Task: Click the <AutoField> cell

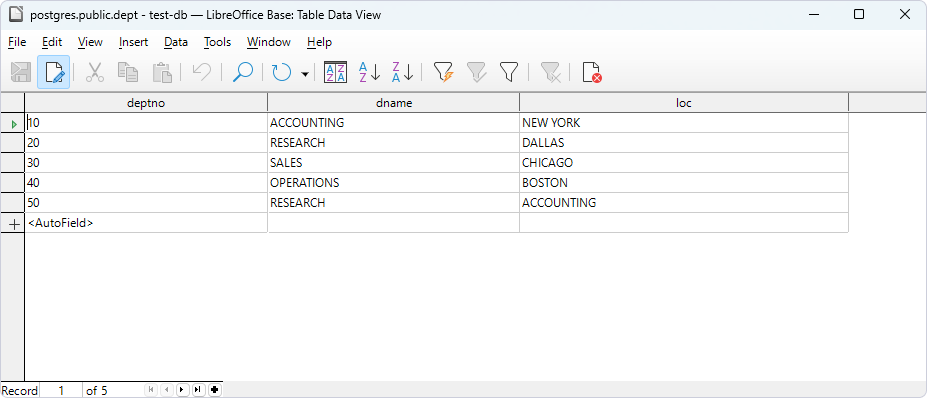Action: click(146, 223)
